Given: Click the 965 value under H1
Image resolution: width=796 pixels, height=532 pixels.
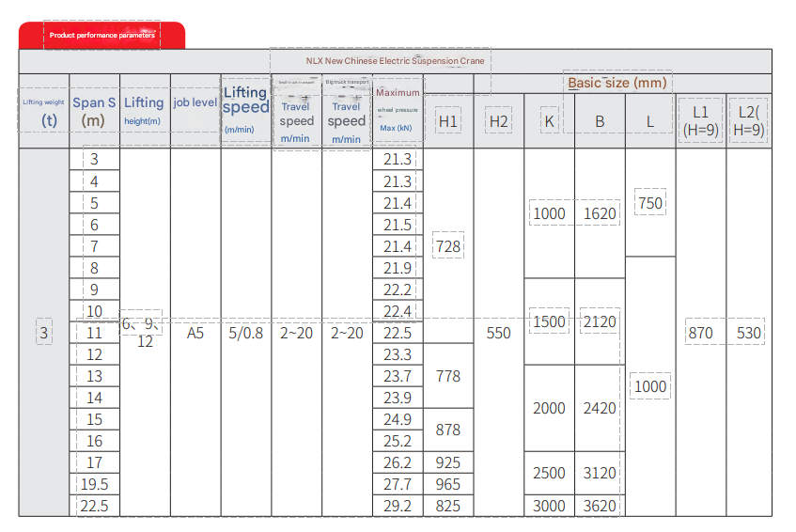Looking at the screenshot, I should pos(447,484).
